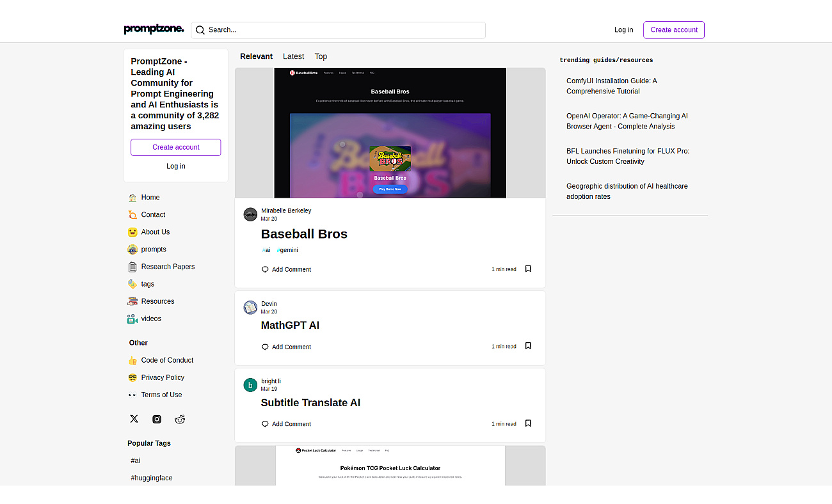Click the prompts sidebar icon

132,249
